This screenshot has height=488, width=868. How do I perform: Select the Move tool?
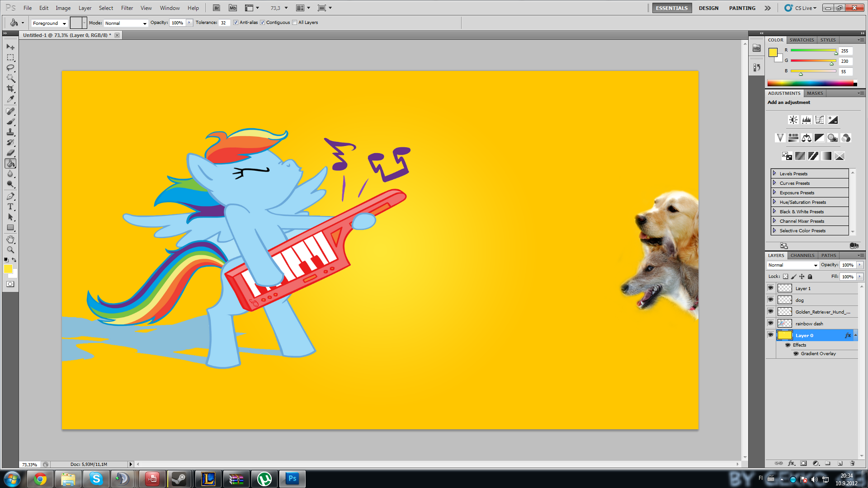pyautogui.click(x=10, y=47)
